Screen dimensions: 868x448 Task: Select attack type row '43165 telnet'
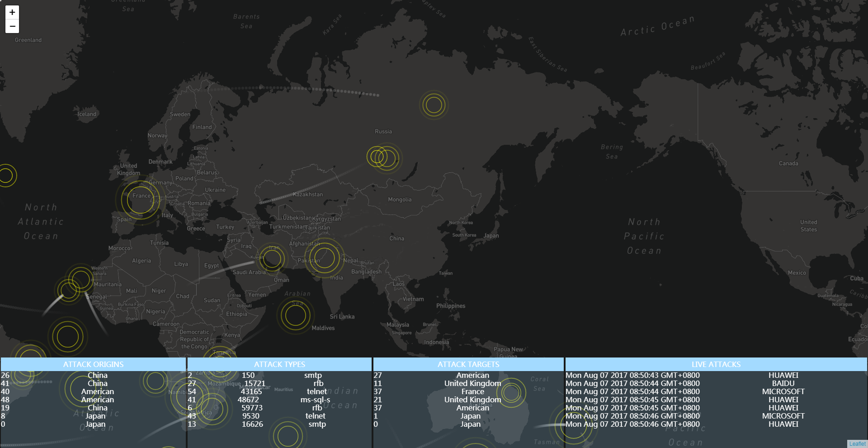coord(279,391)
